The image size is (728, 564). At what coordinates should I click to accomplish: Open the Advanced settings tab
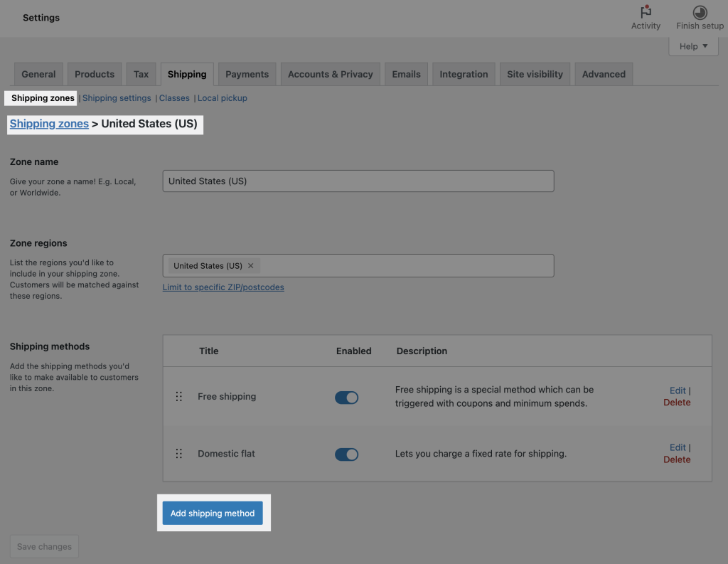[603, 73]
